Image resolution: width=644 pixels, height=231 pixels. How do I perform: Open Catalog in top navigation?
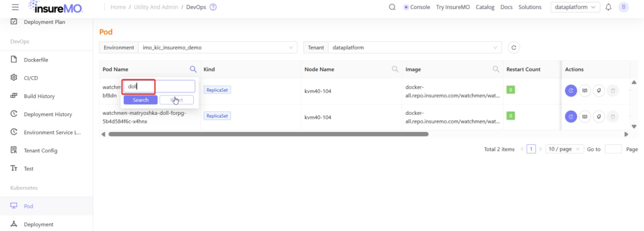pyautogui.click(x=485, y=7)
